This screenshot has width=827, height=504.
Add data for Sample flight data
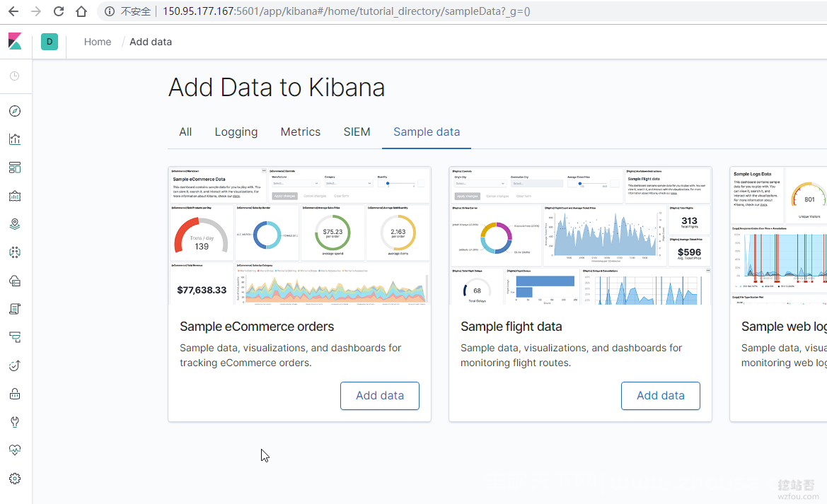[x=660, y=395]
